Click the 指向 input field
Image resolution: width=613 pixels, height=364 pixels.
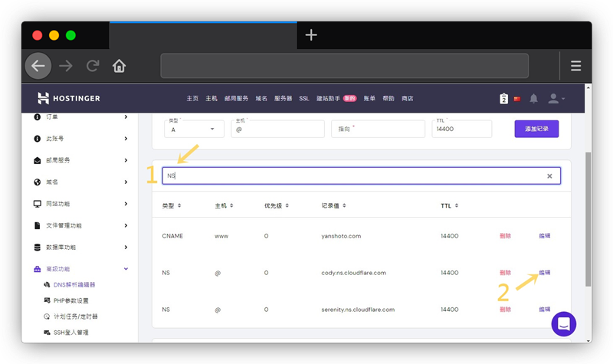378,129
